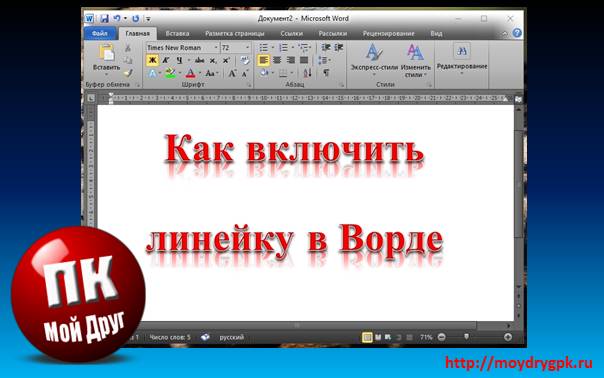Screen dimensions: 604x378
Task: Open the Буфер обмена dialog launcher
Action: tap(138, 85)
